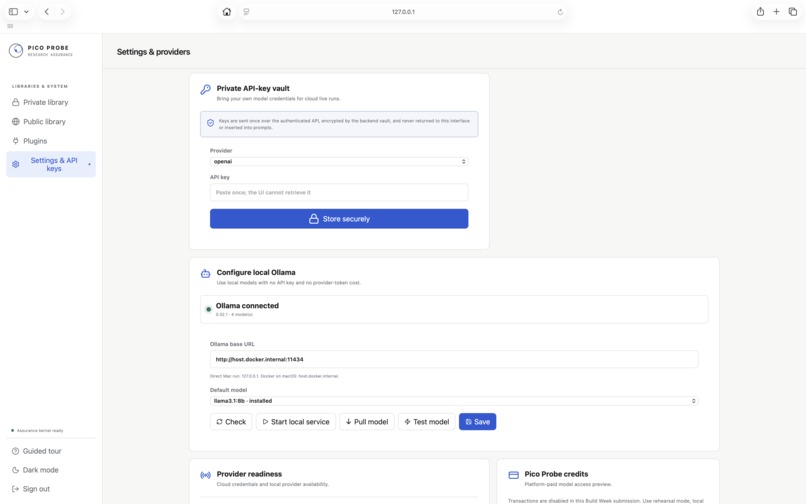Image resolution: width=806 pixels, height=504 pixels.
Task: Click the Ollama connected status text
Action: coord(247,305)
